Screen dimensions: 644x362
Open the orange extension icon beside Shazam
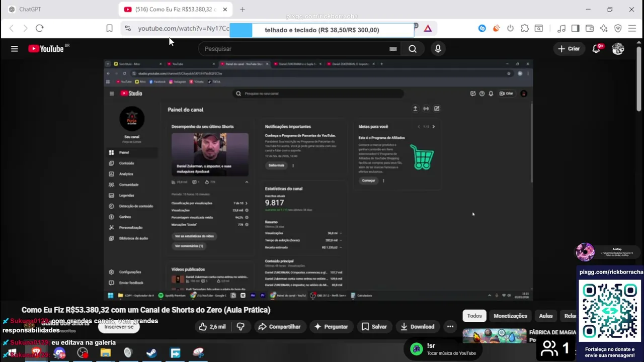496,29
